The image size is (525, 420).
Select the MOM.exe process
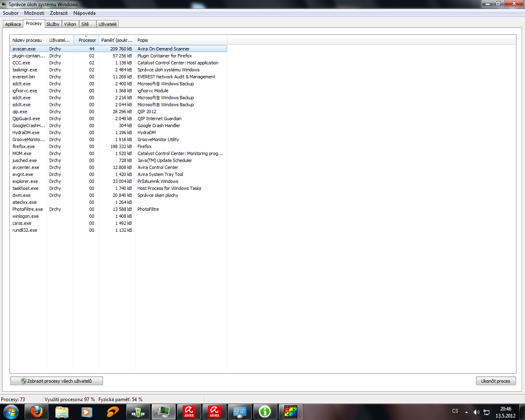pyautogui.click(x=119, y=153)
